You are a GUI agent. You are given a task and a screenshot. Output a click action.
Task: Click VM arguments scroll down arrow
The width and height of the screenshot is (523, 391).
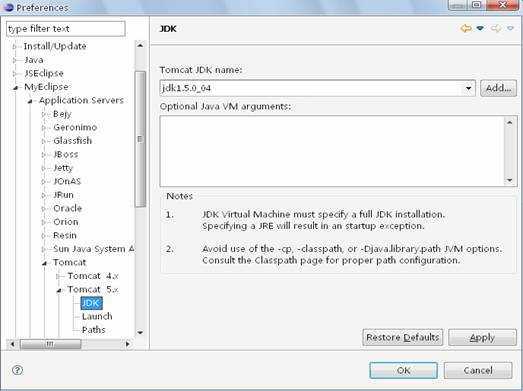[510, 180]
